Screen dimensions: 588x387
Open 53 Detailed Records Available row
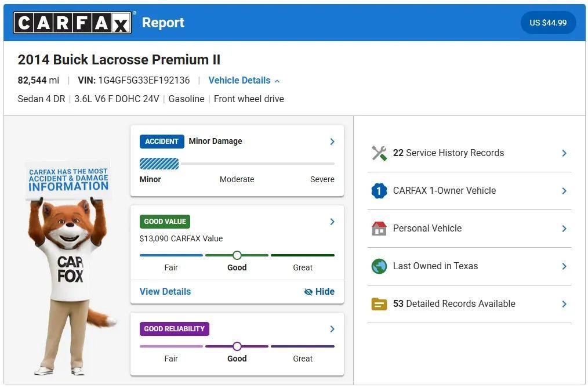click(x=469, y=303)
